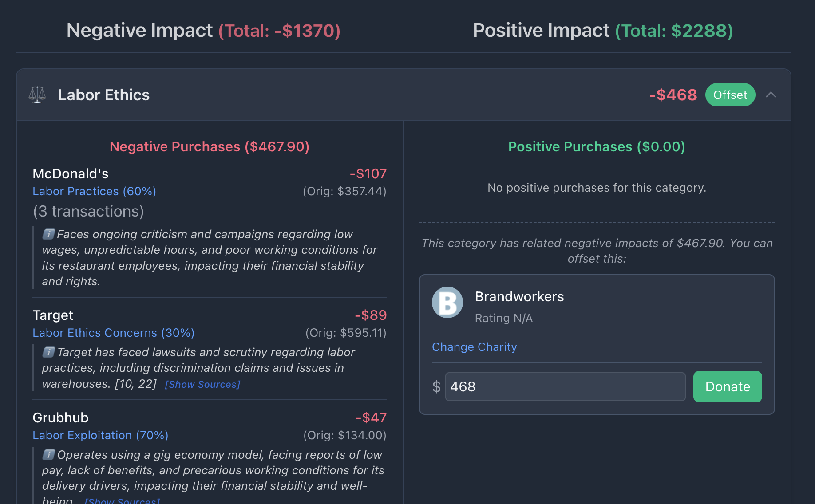The image size is (815, 504).
Task: Click the -$468 Labor Ethics total
Action: [673, 95]
